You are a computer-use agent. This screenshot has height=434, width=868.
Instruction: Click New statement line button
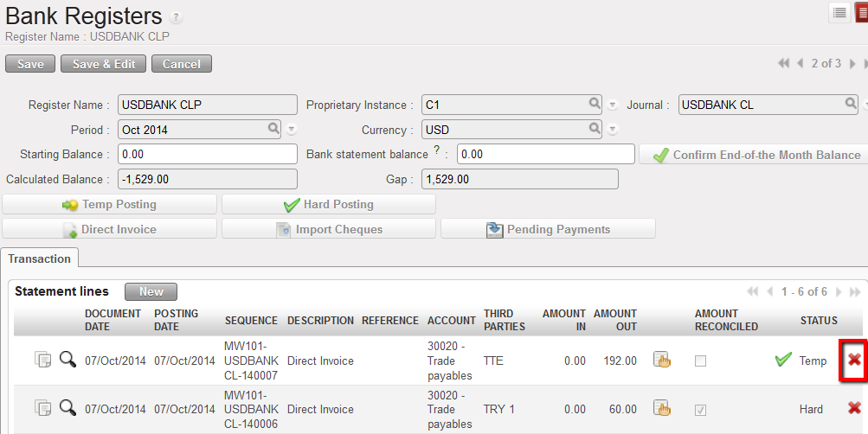point(151,291)
